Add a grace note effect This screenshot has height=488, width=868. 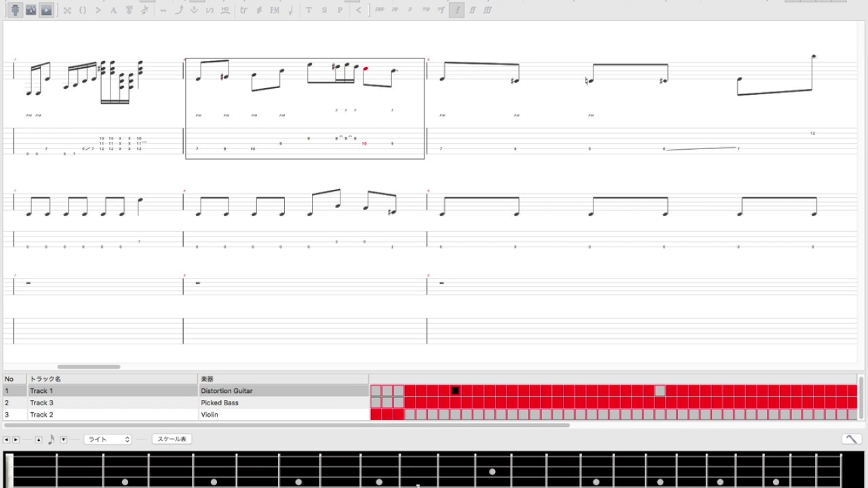144,10
